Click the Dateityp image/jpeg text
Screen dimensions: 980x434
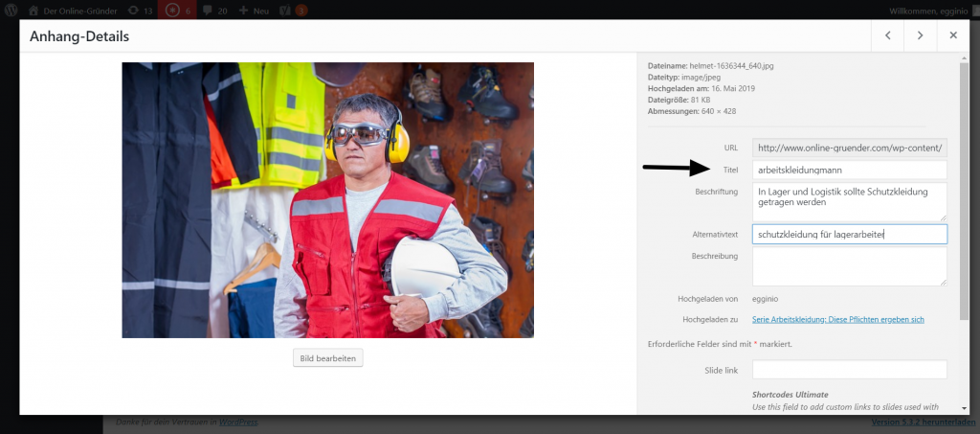click(684, 78)
